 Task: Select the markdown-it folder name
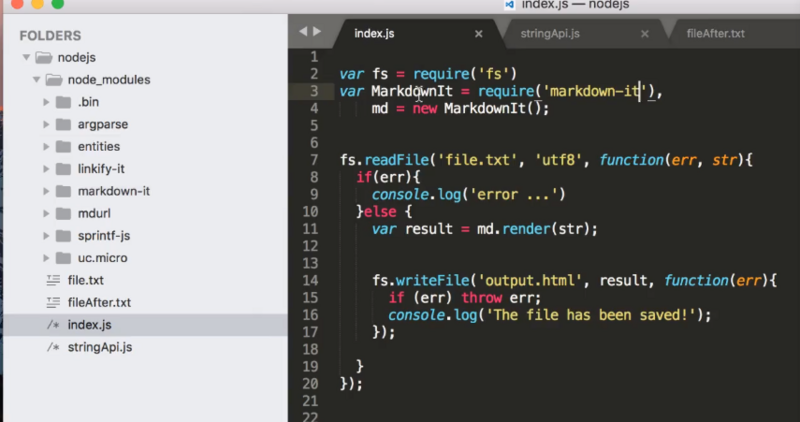pyautogui.click(x=114, y=191)
